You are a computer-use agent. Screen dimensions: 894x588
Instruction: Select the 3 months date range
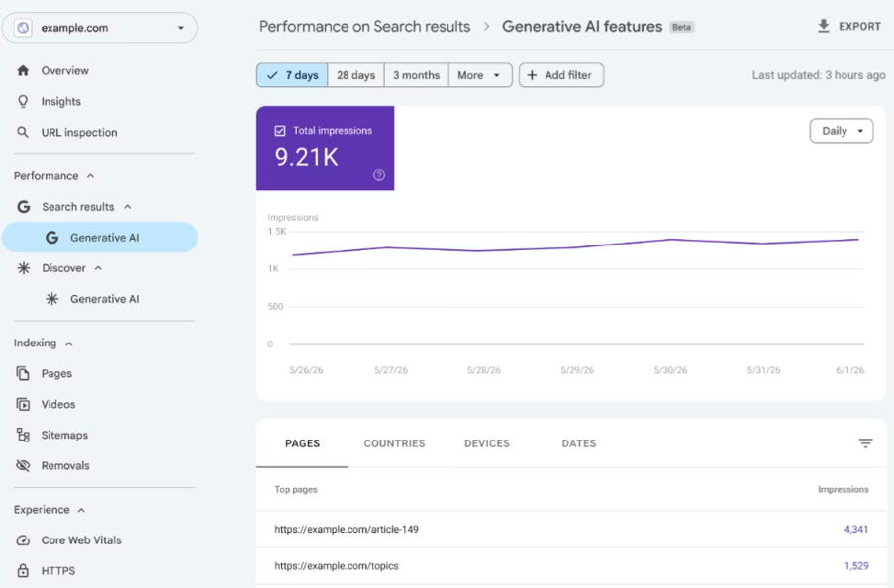coord(416,75)
